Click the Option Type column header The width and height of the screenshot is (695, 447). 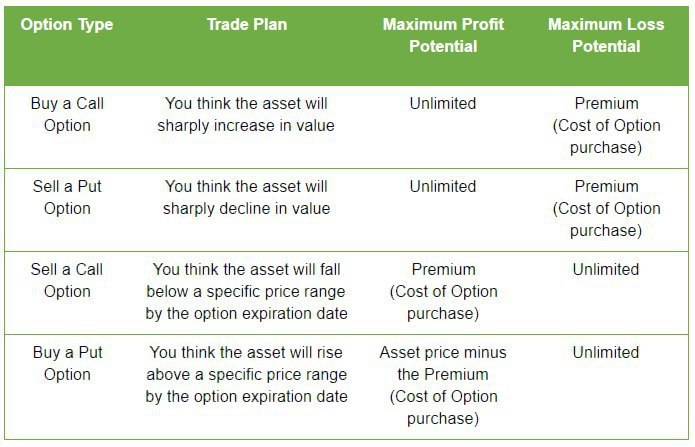click(67, 24)
